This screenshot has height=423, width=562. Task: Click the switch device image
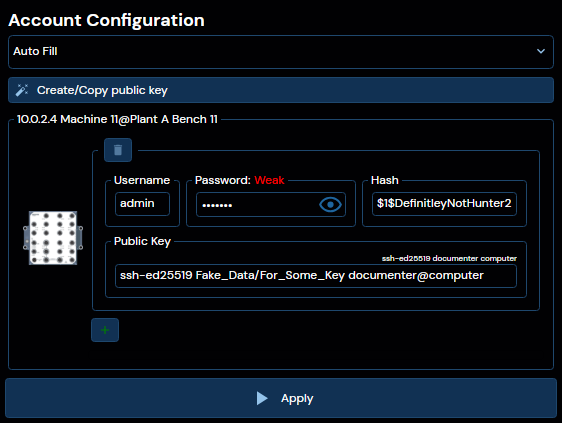[53, 238]
